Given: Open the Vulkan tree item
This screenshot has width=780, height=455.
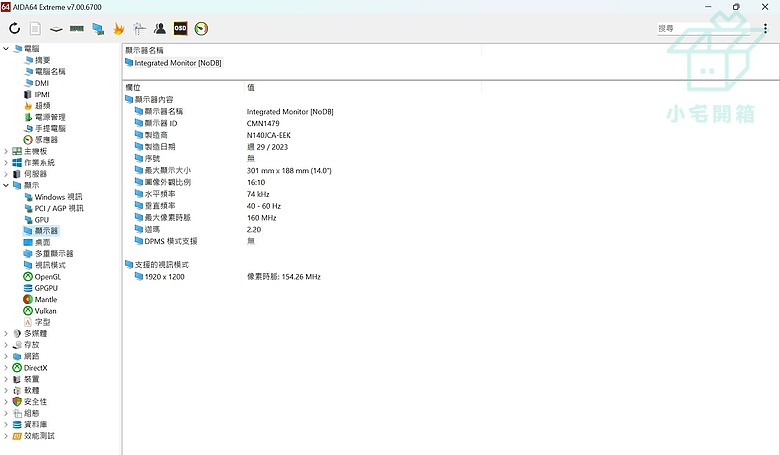Looking at the screenshot, I should [40, 311].
